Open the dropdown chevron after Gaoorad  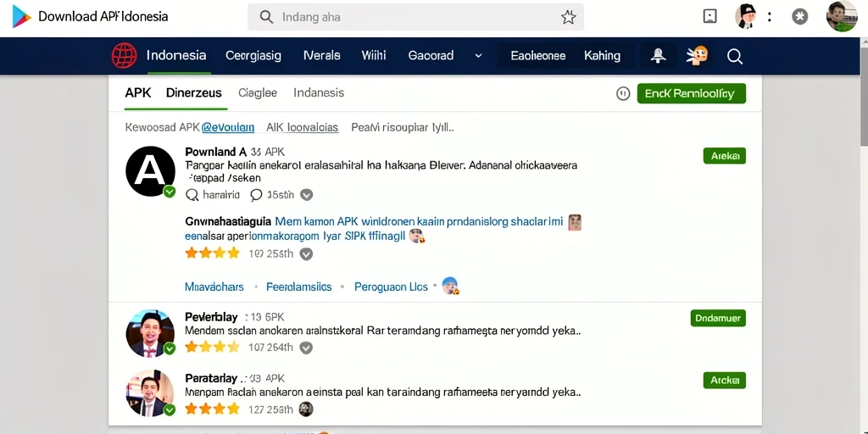pos(479,56)
